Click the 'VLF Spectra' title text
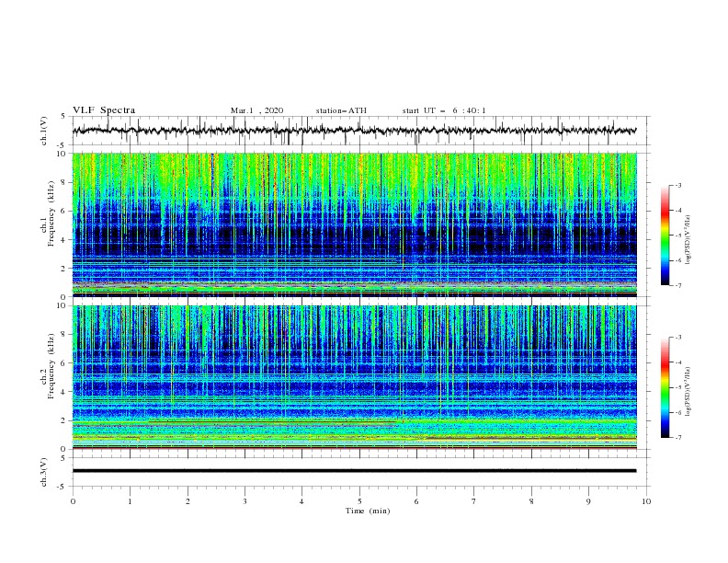 104,110
